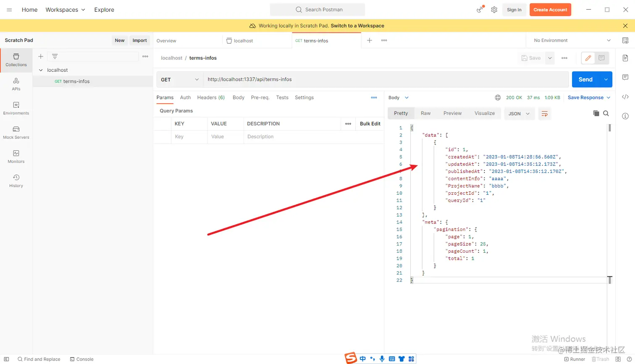Select the Tests tab
Viewport: 635px width, 364px height.
pos(282,97)
